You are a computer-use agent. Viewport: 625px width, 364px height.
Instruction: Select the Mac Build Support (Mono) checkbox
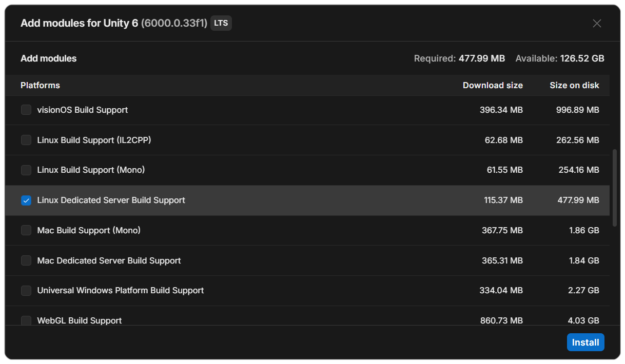pos(26,230)
